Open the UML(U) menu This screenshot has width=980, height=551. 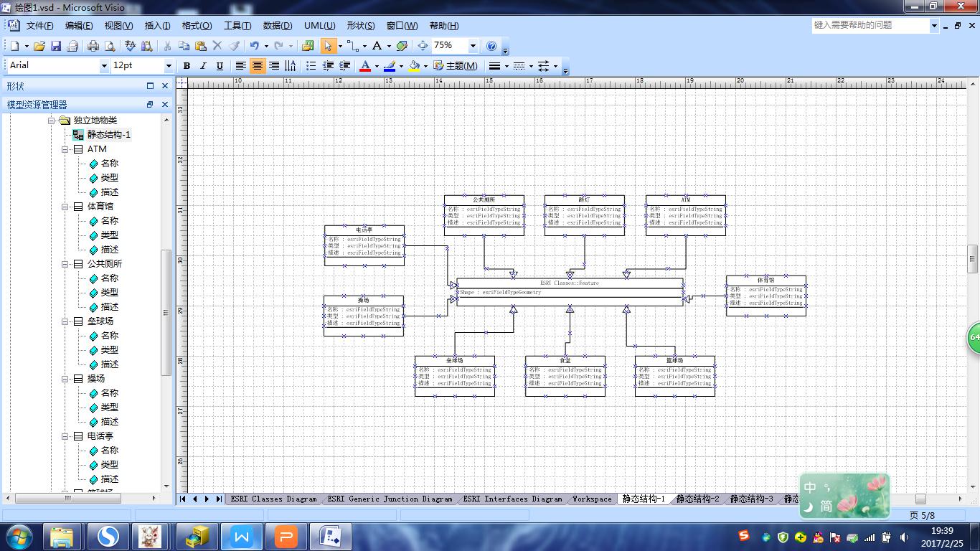[319, 26]
